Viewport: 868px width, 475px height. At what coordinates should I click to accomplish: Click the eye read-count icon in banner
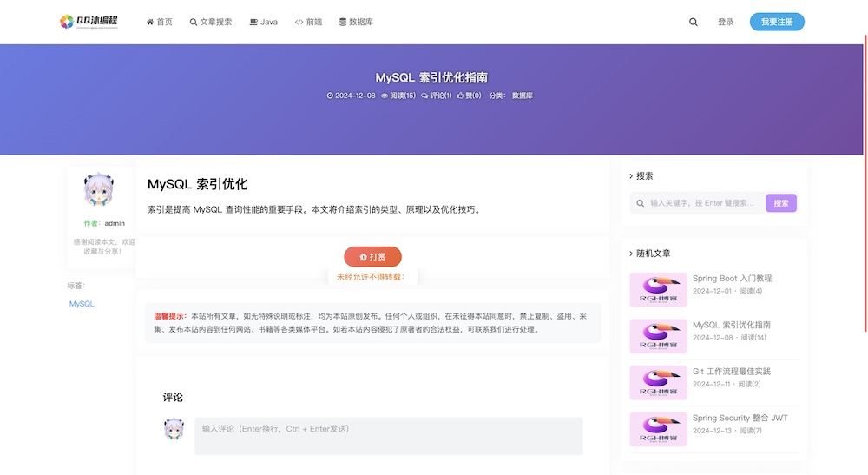pyautogui.click(x=385, y=96)
